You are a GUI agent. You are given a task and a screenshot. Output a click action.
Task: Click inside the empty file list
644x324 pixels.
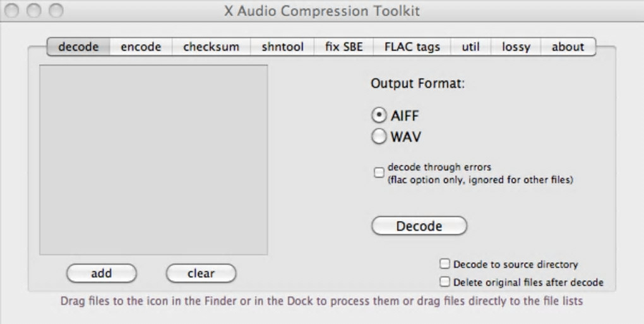(x=153, y=159)
